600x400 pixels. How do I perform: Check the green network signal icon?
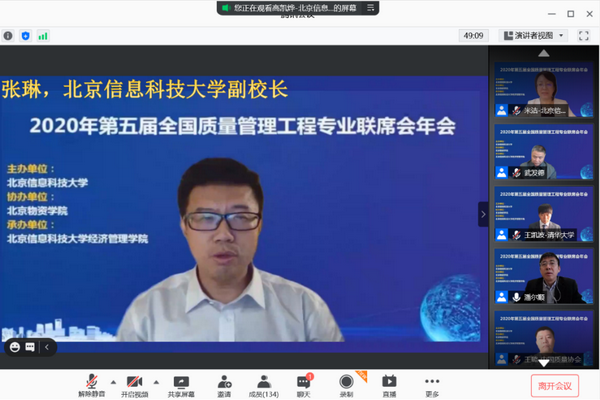pyautogui.click(x=43, y=35)
